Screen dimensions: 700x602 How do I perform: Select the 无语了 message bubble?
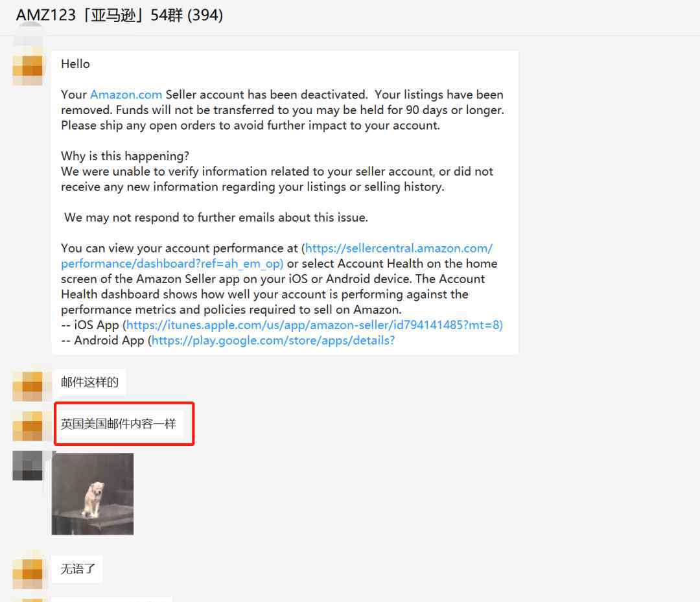pyautogui.click(x=77, y=569)
